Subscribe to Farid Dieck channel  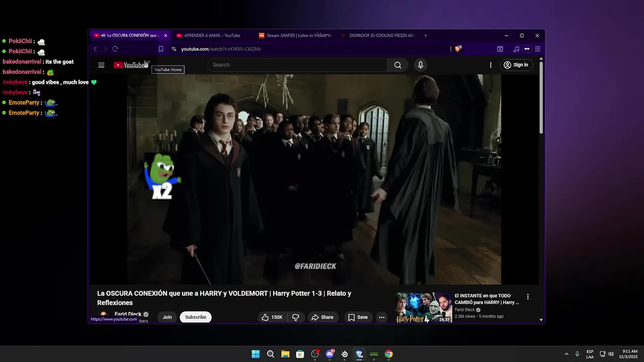pyautogui.click(x=196, y=317)
